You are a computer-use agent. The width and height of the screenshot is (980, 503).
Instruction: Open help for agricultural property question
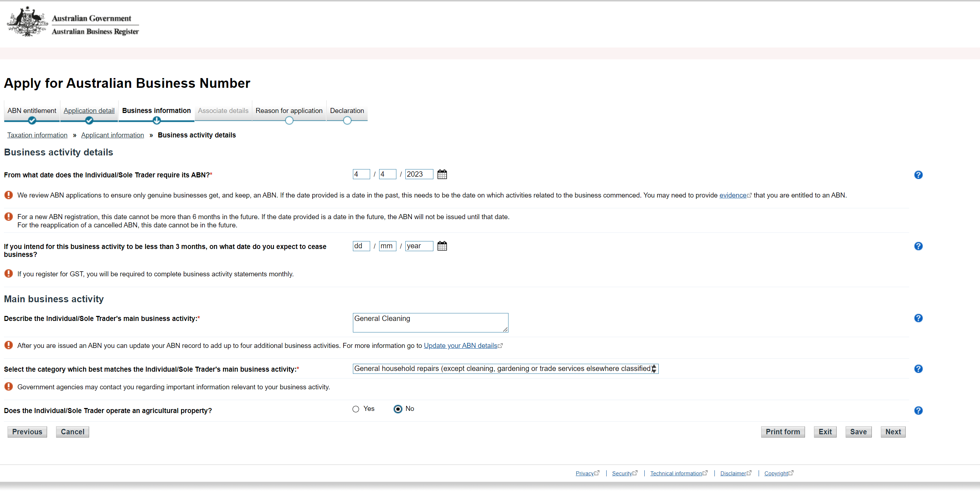tap(918, 411)
